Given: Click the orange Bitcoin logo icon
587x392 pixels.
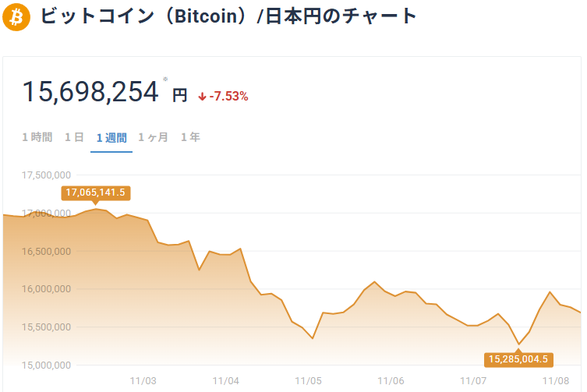Looking at the screenshot, I should click(x=16, y=16).
